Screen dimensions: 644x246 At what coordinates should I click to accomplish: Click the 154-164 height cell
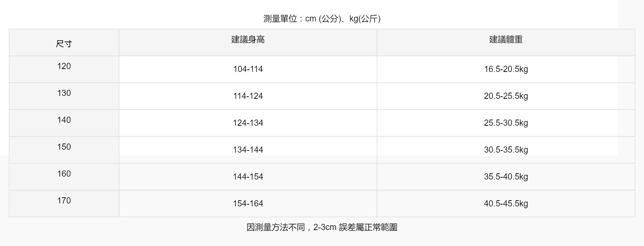point(248,203)
